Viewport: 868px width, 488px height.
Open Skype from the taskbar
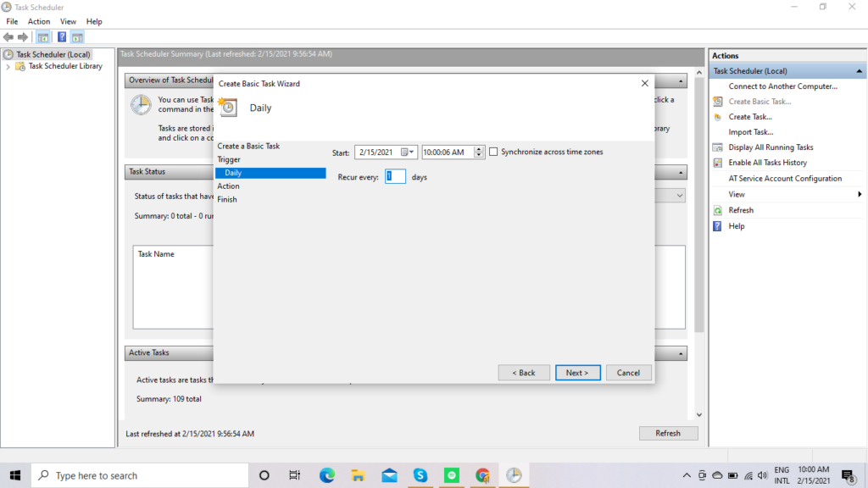pos(420,475)
